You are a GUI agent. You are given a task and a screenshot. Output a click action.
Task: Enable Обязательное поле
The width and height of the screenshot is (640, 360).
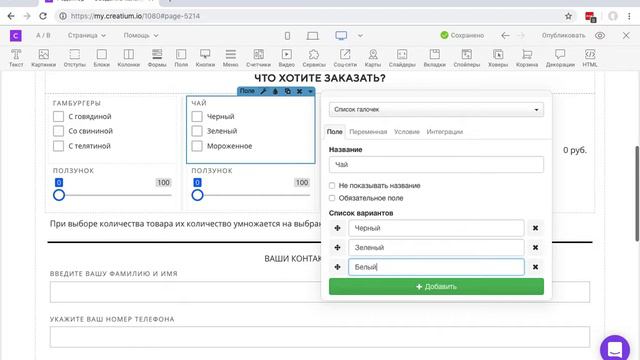coord(332,198)
